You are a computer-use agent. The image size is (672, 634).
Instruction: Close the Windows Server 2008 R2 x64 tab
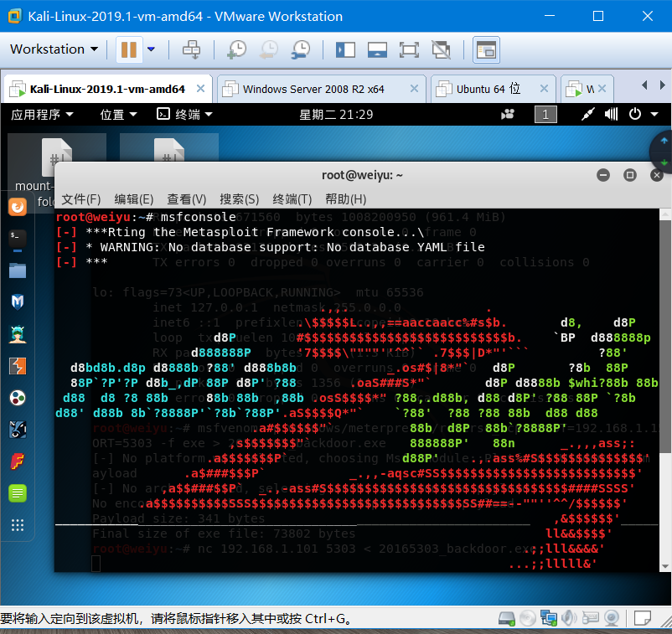tap(414, 89)
